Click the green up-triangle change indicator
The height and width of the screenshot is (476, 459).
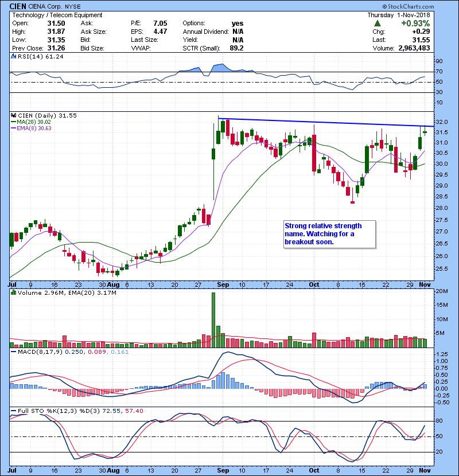[x=378, y=24]
